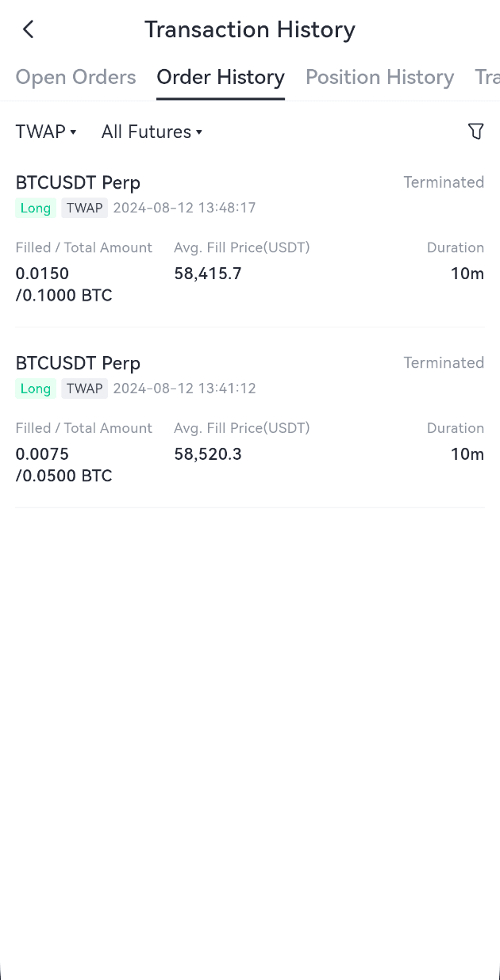Image resolution: width=500 pixels, height=980 pixels.
Task: Select the 58,520.3 average fill price
Action: (208, 454)
